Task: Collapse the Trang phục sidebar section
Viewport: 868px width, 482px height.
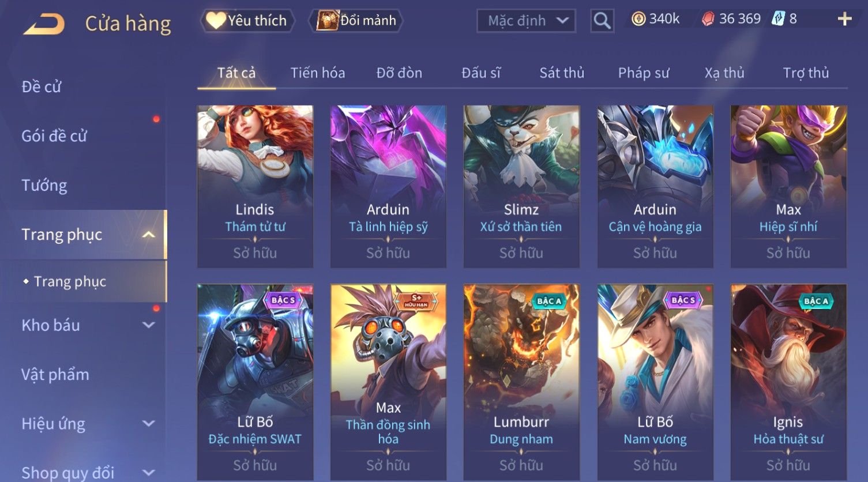Action: [148, 235]
